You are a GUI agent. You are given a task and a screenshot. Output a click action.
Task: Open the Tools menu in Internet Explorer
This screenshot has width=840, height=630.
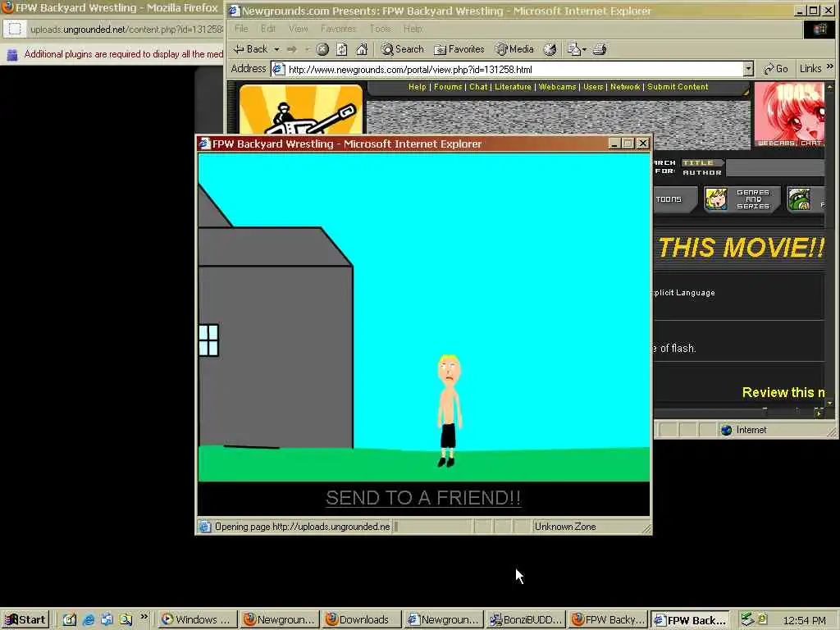[381, 29]
